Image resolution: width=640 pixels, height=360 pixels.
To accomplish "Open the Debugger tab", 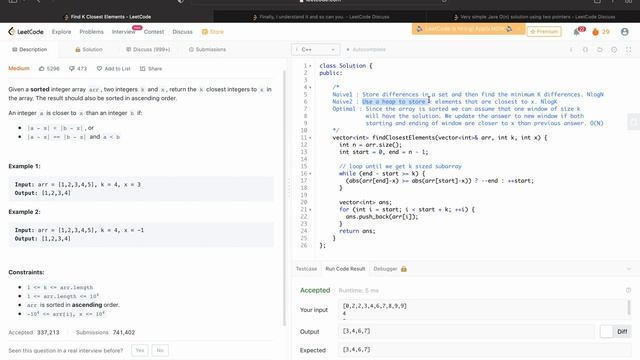I will (x=385, y=269).
